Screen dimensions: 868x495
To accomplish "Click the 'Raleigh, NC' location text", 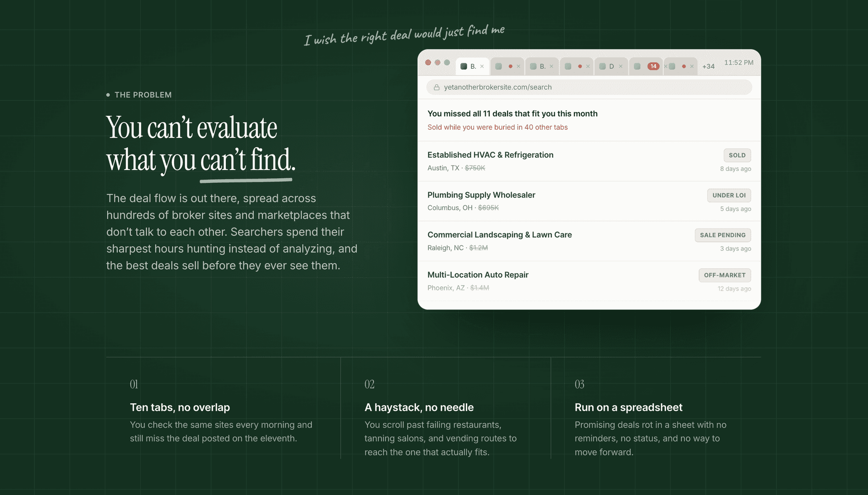I will point(446,248).
